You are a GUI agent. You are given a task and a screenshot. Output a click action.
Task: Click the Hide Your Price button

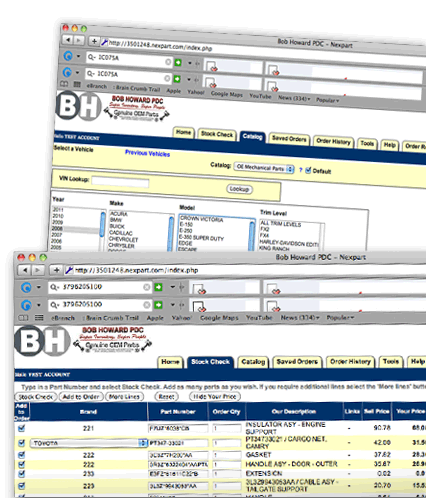[x=215, y=397]
